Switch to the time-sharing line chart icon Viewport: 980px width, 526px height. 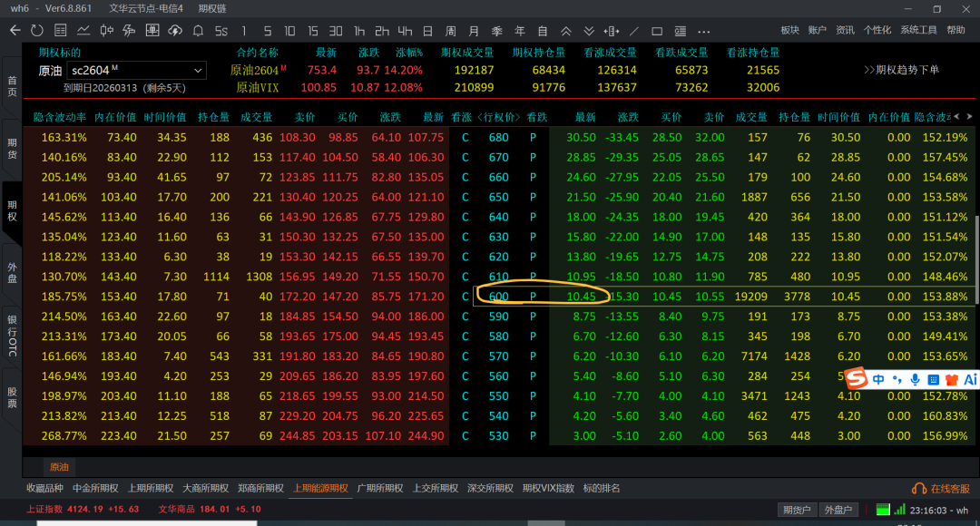[x=83, y=30]
